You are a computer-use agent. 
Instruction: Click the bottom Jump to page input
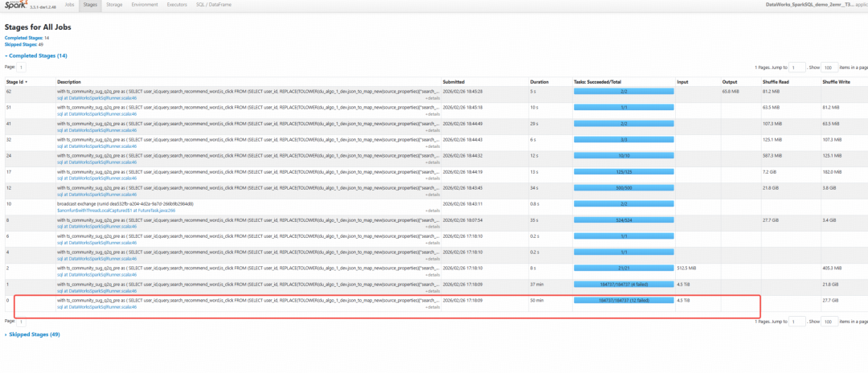797,322
